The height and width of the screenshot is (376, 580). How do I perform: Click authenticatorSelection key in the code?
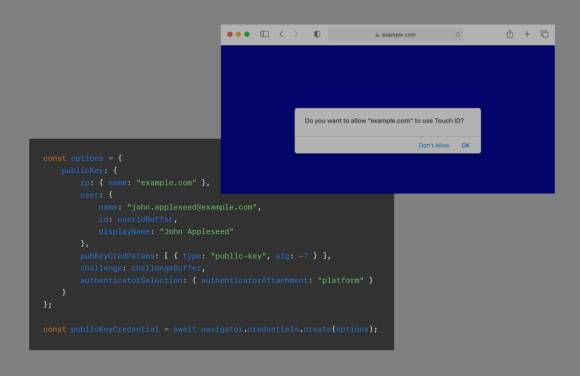[x=131, y=281]
